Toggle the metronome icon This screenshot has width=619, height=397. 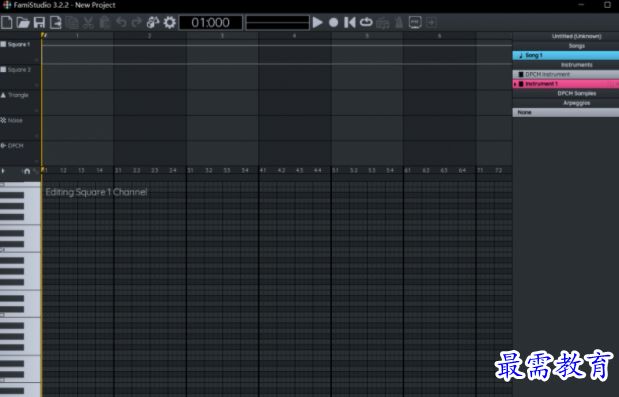[x=399, y=22]
